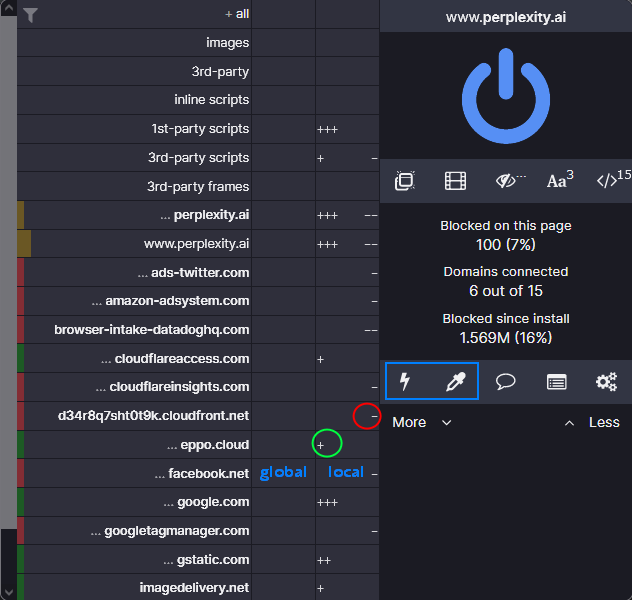
Task: Expand more panel sections via More
Action: tap(422, 422)
